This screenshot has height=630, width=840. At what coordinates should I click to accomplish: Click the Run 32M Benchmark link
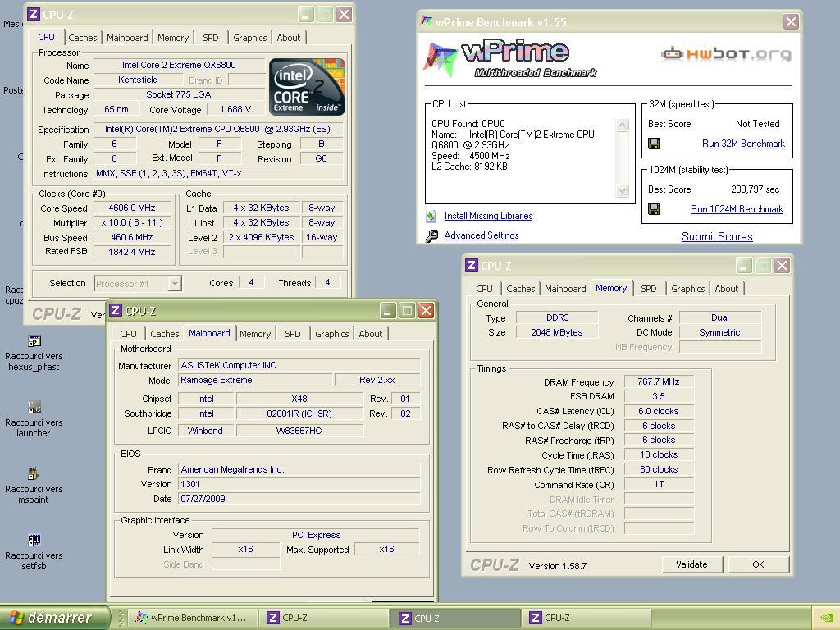coord(743,144)
